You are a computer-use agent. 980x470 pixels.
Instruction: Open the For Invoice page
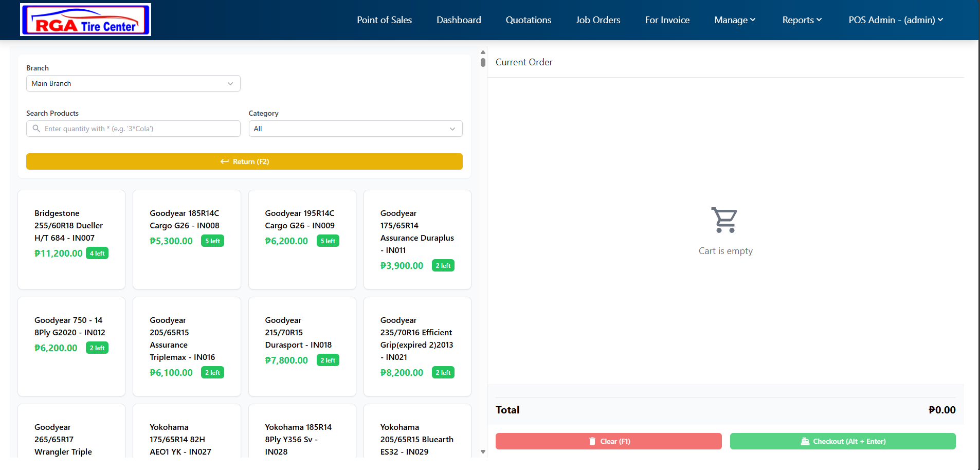click(x=667, y=20)
